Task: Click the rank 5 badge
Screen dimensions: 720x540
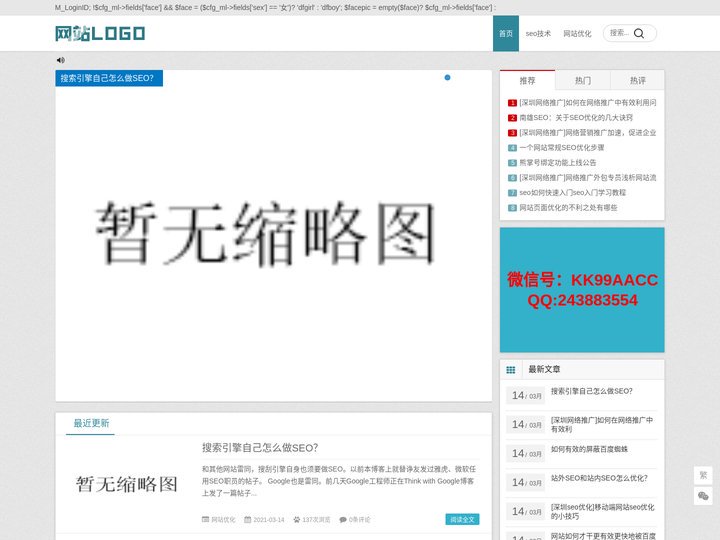Action: [512, 163]
